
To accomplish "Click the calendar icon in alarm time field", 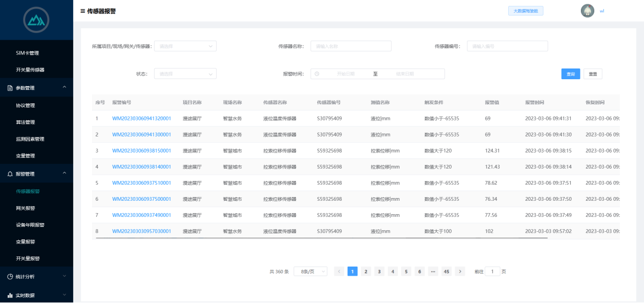I will 317,74.
